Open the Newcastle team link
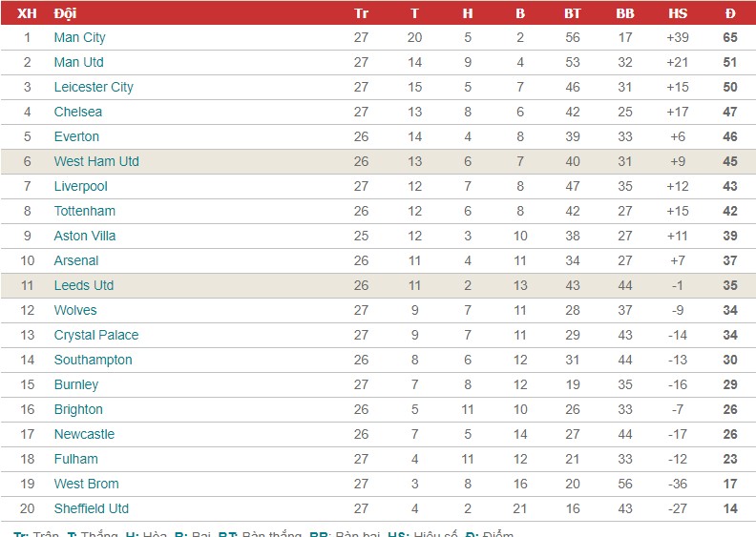Image resolution: width=756 pixels, height=537 pixels. click(84, 434)
